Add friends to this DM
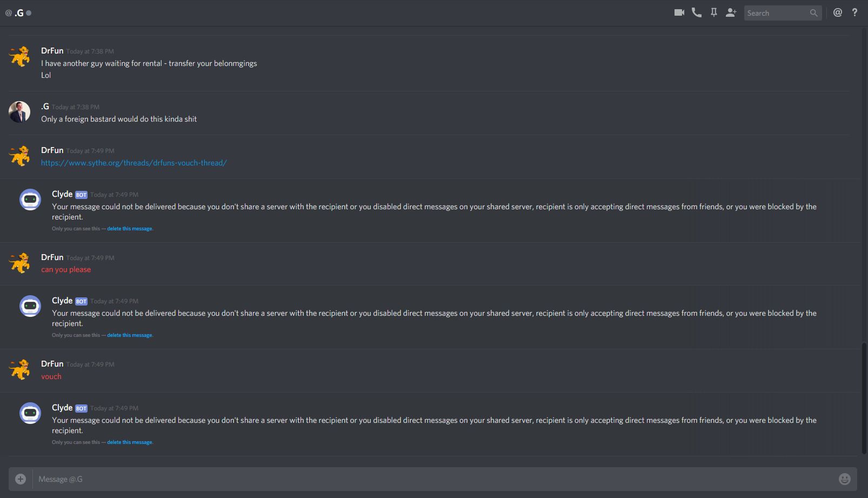 [x=731, y=12]
